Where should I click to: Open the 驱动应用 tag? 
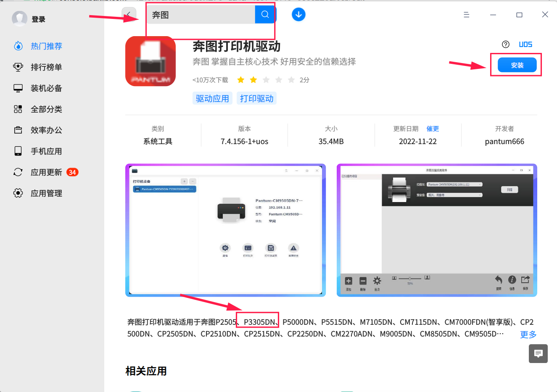pos(212,98)
